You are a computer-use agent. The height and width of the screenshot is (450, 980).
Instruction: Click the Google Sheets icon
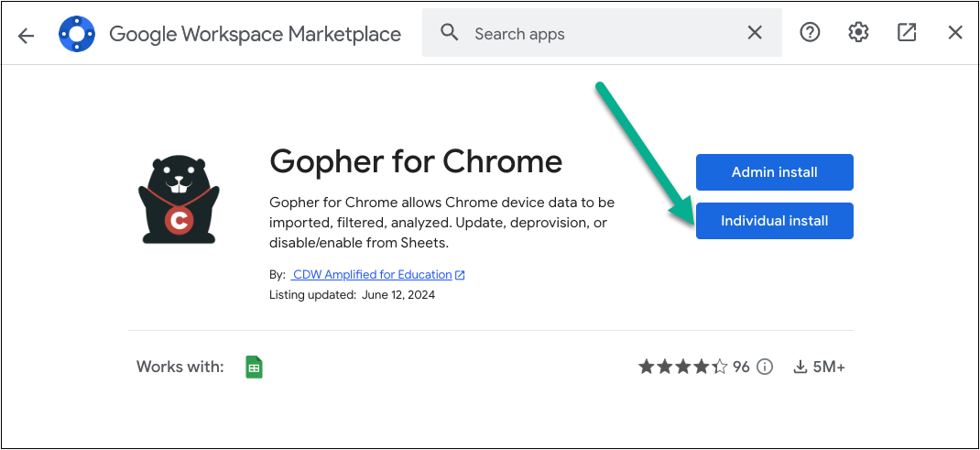pyautogui.click(x=254, y=367)
